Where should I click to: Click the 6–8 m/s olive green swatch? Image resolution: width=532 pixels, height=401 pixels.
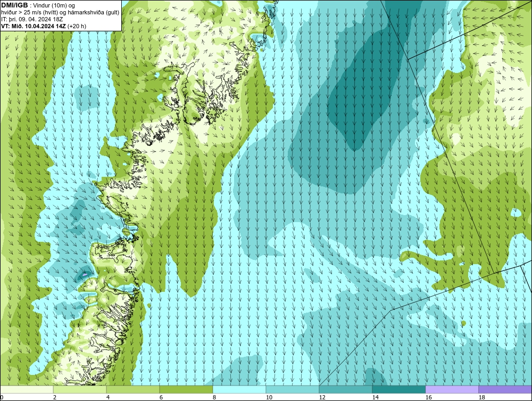pyautogui.click(x=186, y=389)
